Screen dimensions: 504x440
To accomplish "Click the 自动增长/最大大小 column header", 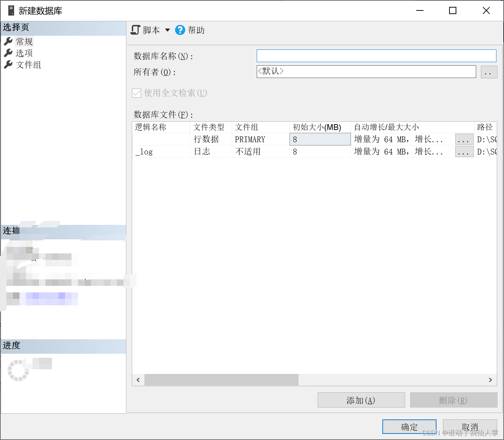I will pos(412,127).
